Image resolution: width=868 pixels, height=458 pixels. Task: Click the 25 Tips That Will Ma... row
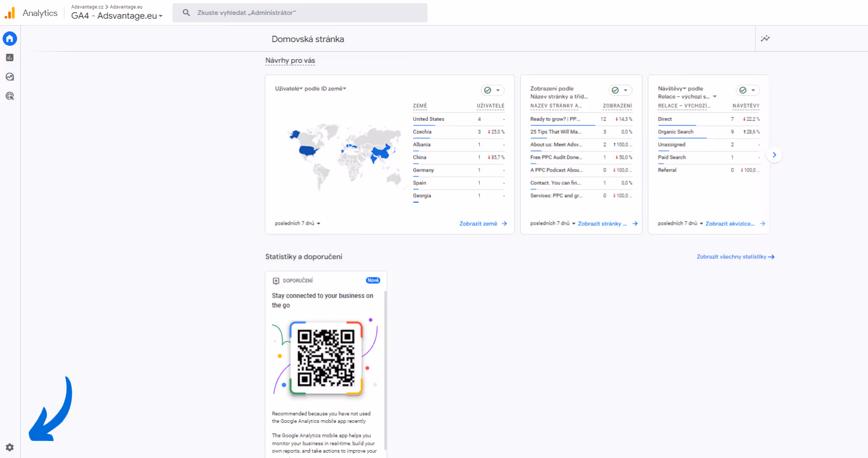(x=581, y=132)
